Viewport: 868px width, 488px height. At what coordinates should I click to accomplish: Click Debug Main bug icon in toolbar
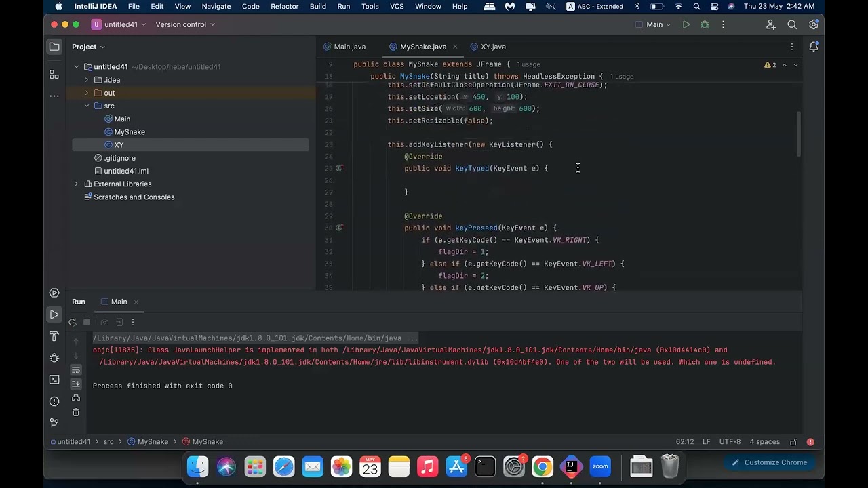click(705, 24)
